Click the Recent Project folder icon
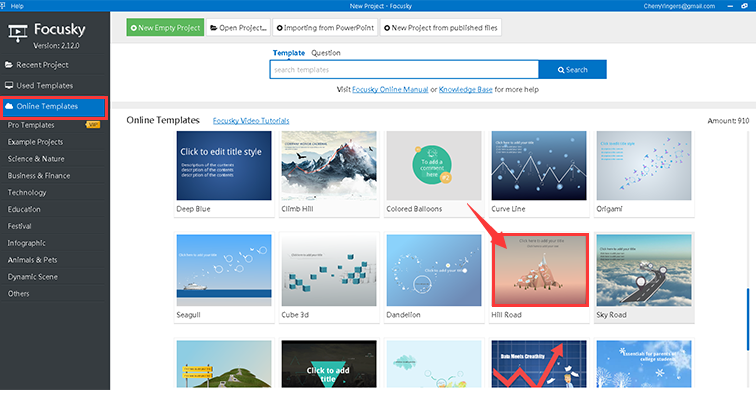 tap(9, 65)
